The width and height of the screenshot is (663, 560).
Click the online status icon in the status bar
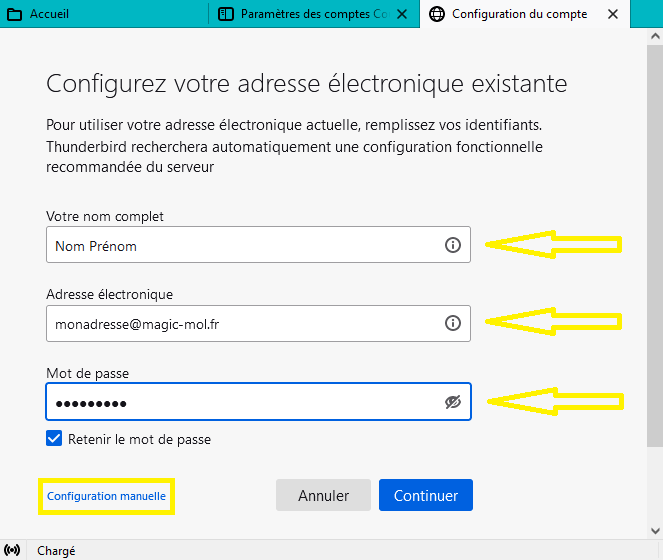point(12,550)
